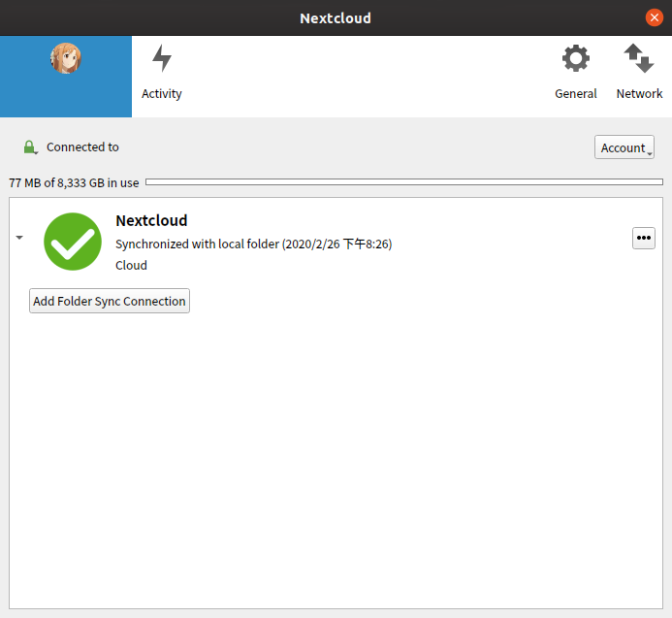Click the green synchronized checkmark icon

coord(73,242)
